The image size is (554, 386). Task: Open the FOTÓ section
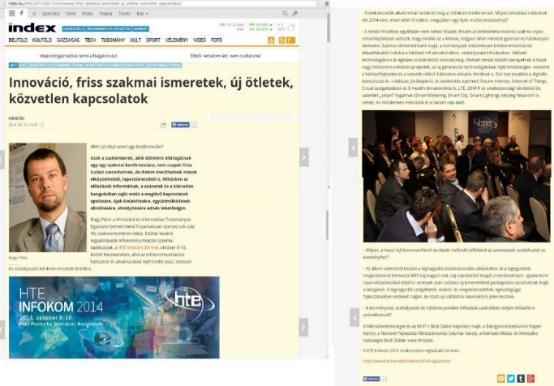pyautogui.click(x=217, y=40)
